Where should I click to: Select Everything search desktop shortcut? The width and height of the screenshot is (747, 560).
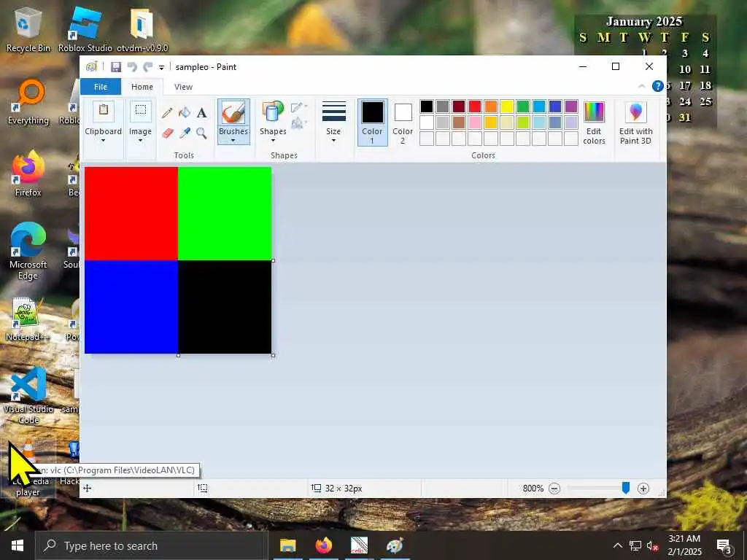tap(28, 102)
